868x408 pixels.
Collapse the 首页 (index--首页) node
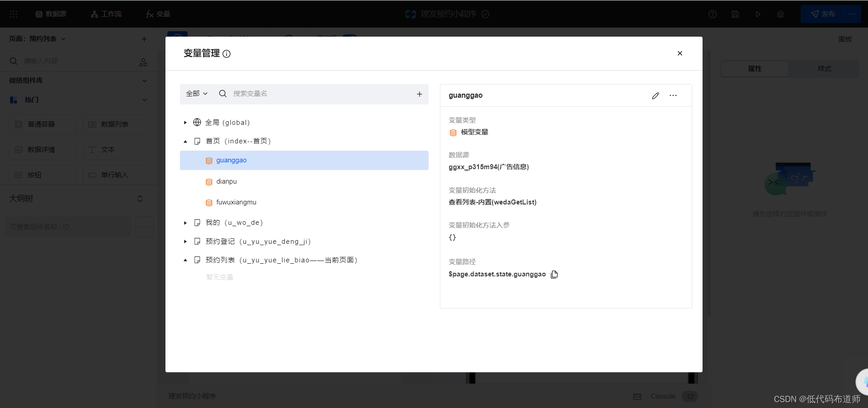point(185,142)
